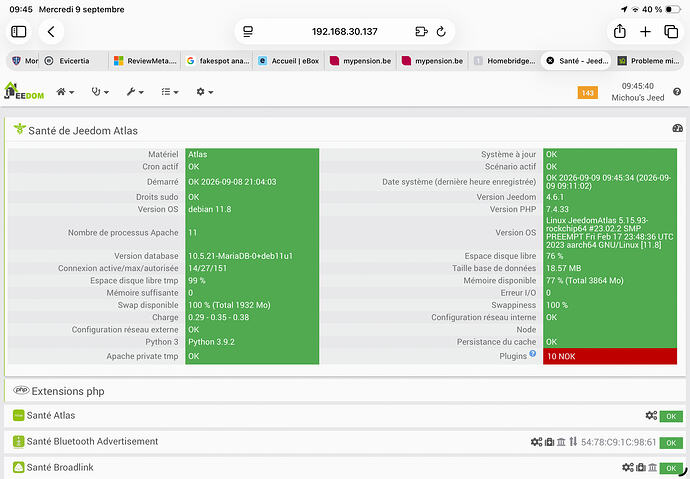Screen dimensions: 690x479
Task: Open the Settings gear dropdown menu
Action: (205, 91)
